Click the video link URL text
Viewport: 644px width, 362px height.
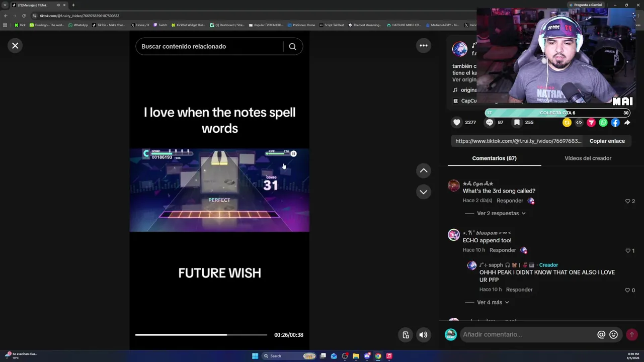tap(518, 141)
